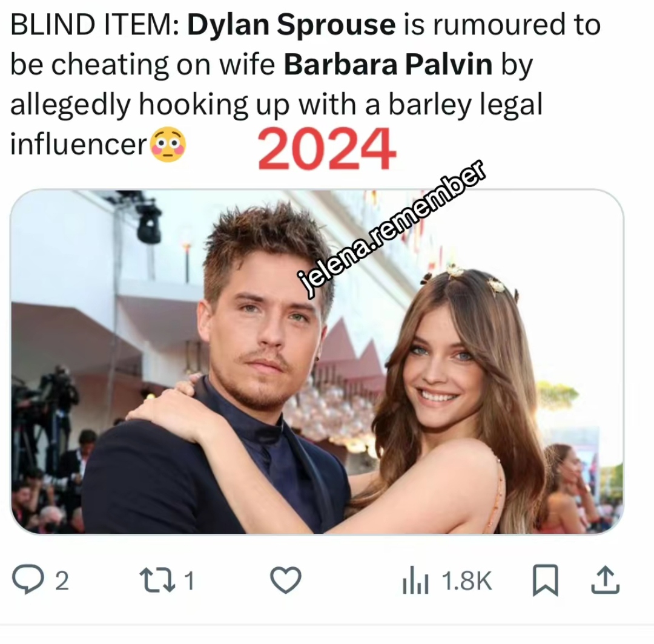This screenshot has height=644, width=654.
Task: Share the tweet using the upload arrow icon
Action: [605, 580]
